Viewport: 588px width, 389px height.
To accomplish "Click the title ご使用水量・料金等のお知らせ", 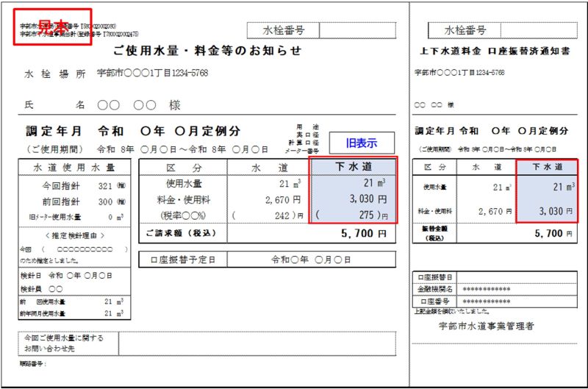I will pyautogui.click(x=207, y=50).
